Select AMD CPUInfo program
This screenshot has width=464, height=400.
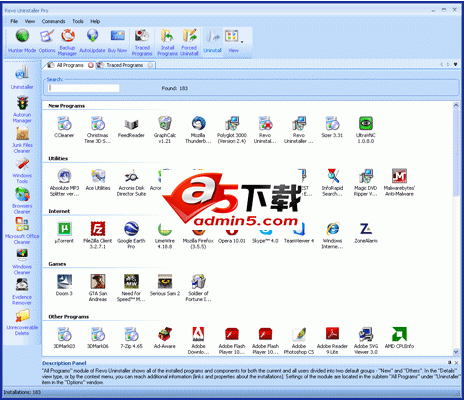pos(399,338)
